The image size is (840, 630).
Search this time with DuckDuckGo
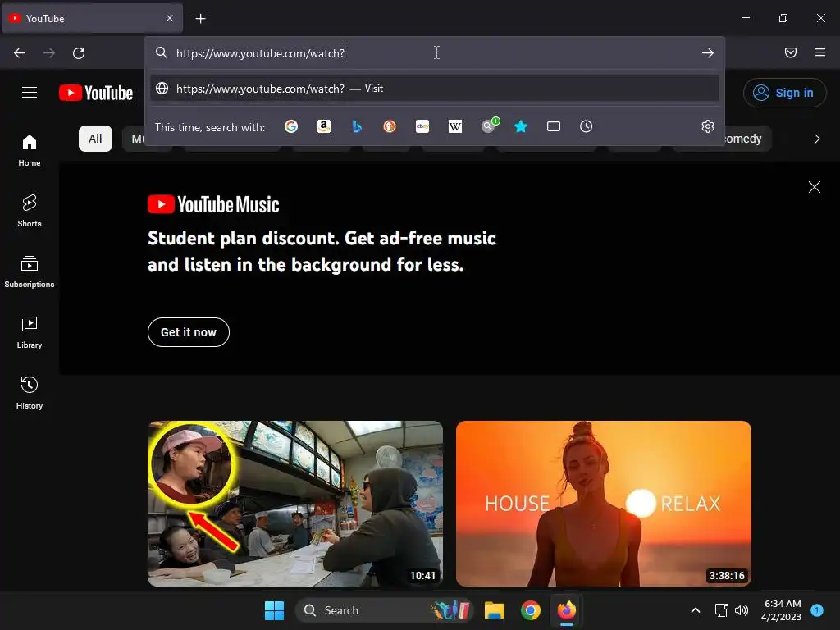390,126
